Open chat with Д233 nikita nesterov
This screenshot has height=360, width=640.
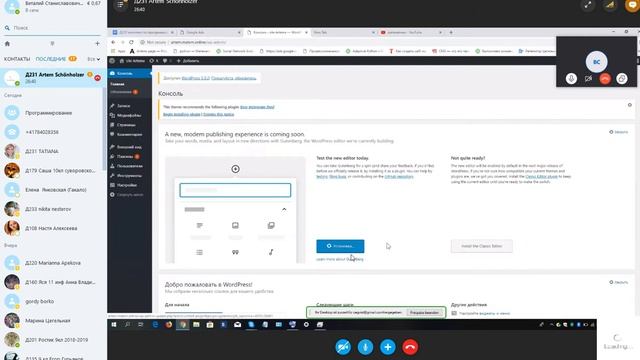click(x=53, y=209)
